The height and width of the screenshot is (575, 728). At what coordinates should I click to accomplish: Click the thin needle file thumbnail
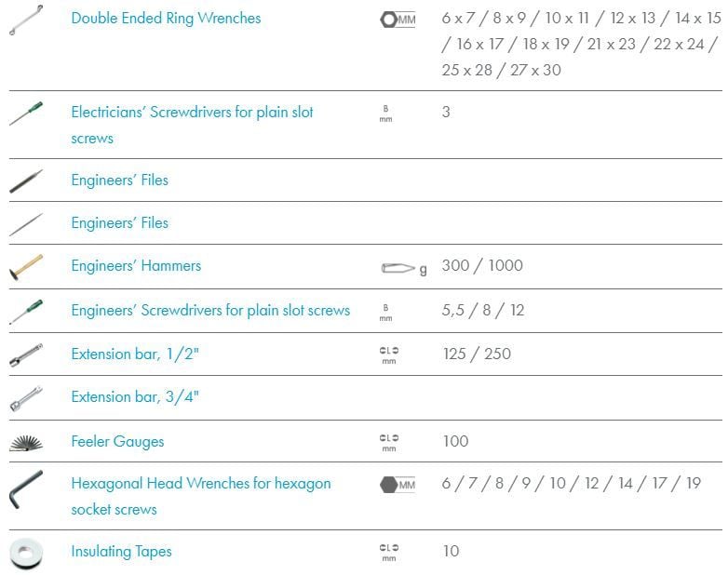coord(26,224)
